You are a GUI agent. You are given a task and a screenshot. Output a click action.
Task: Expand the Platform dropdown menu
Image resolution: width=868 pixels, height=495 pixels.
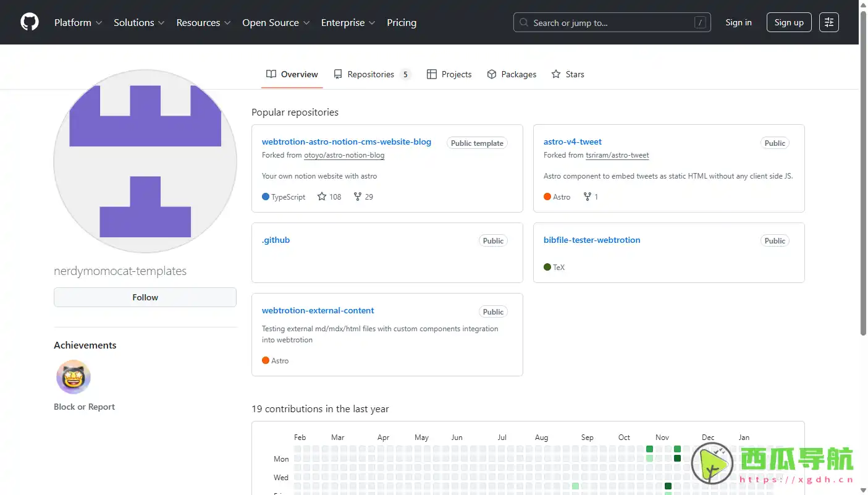[78, 22]
